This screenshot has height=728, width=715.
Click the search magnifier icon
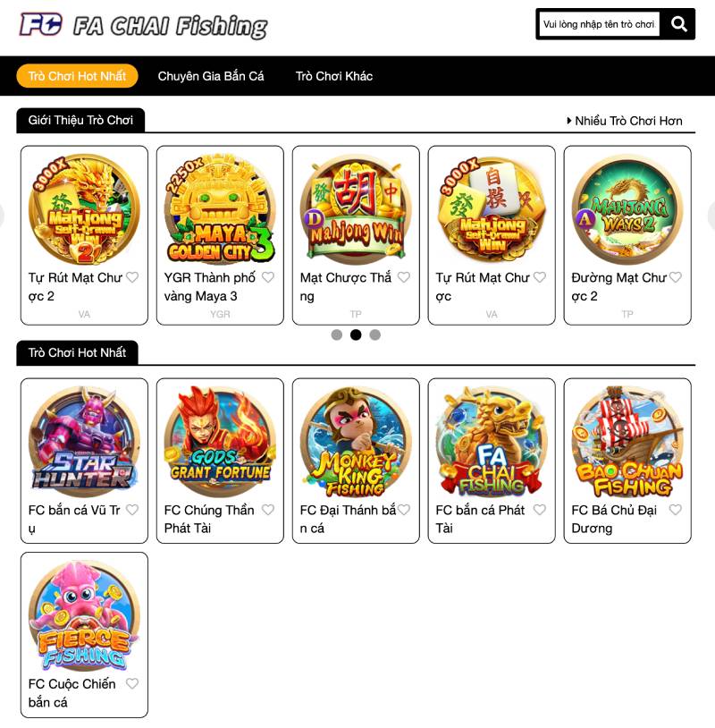(679, 23)
